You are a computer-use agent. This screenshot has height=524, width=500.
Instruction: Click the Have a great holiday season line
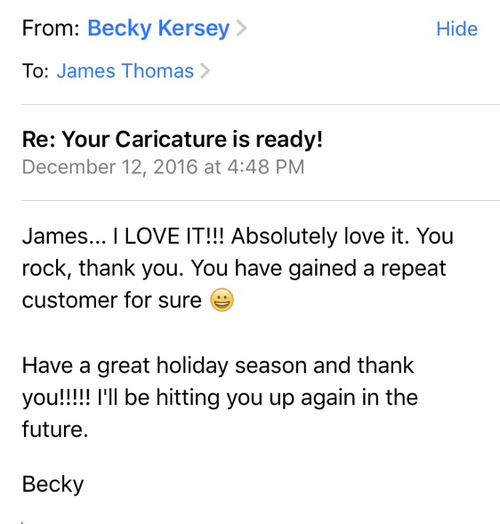[x=218, y=365]
